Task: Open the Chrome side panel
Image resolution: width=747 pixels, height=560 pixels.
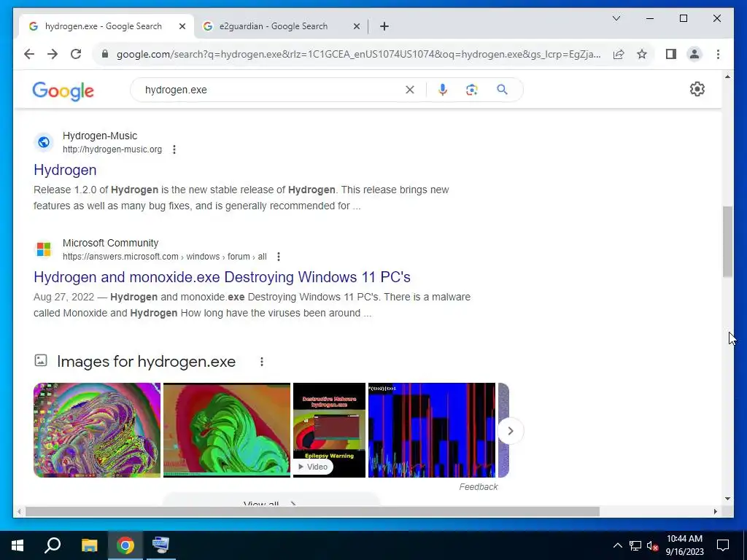Action: click(671, 54)
